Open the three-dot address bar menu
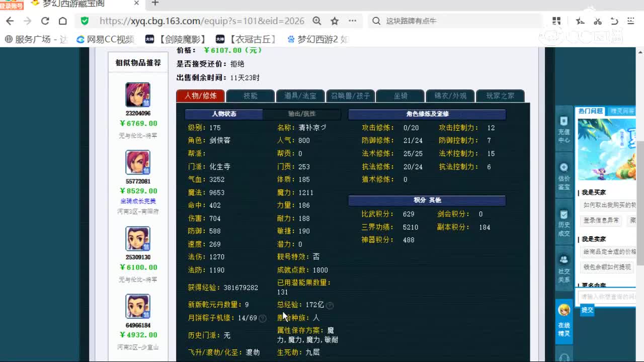This screenshot has height=362, width=644. 352,21
